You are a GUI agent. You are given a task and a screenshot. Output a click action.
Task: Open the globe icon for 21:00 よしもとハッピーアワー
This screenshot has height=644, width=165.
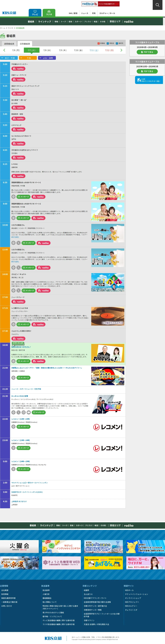coord(14,377)
